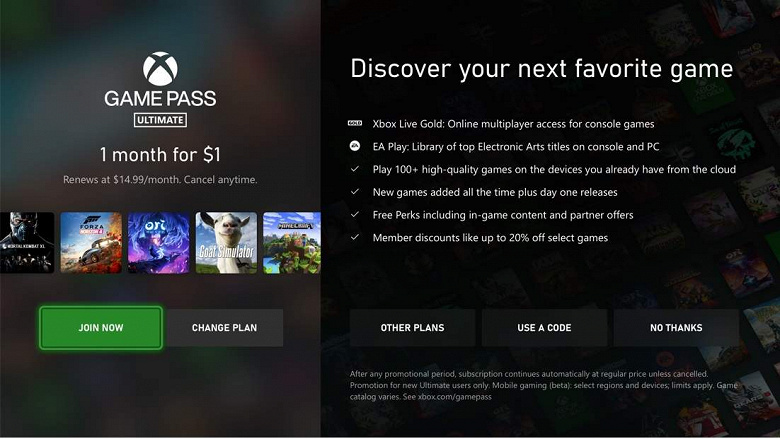Select the Goat Simulator cover
This screenshot has height=439, width=780.
tap(226, 243)
